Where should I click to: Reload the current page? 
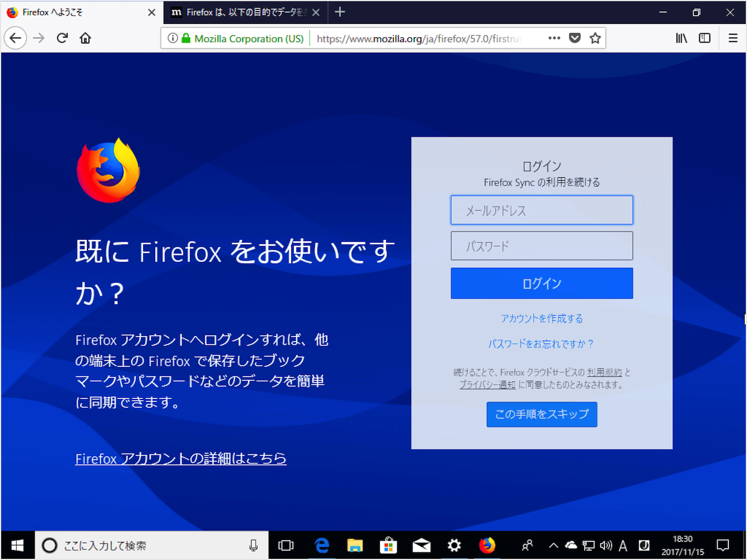pyautogui.click(x=62, y=38)
